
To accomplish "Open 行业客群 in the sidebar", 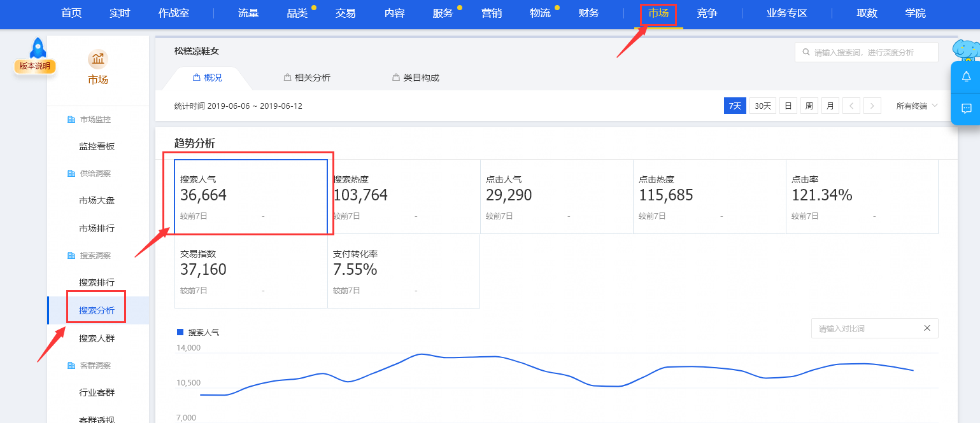I will (x=97, y=392).
